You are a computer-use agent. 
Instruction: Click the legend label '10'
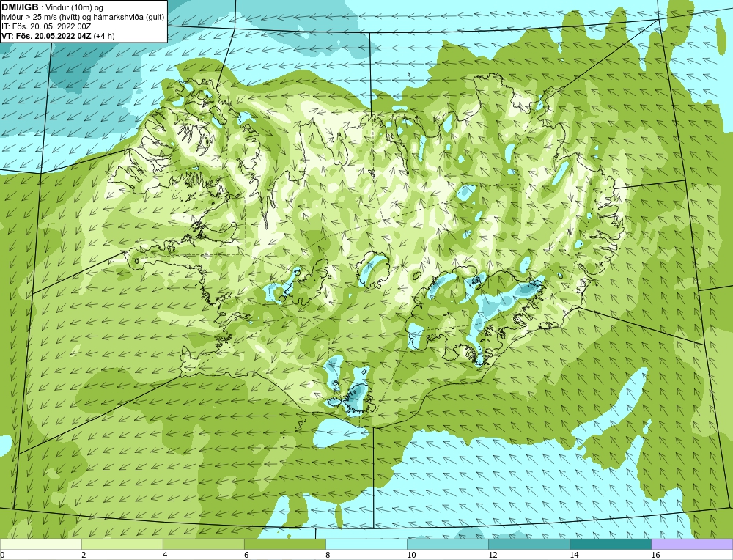coord(411,555)
